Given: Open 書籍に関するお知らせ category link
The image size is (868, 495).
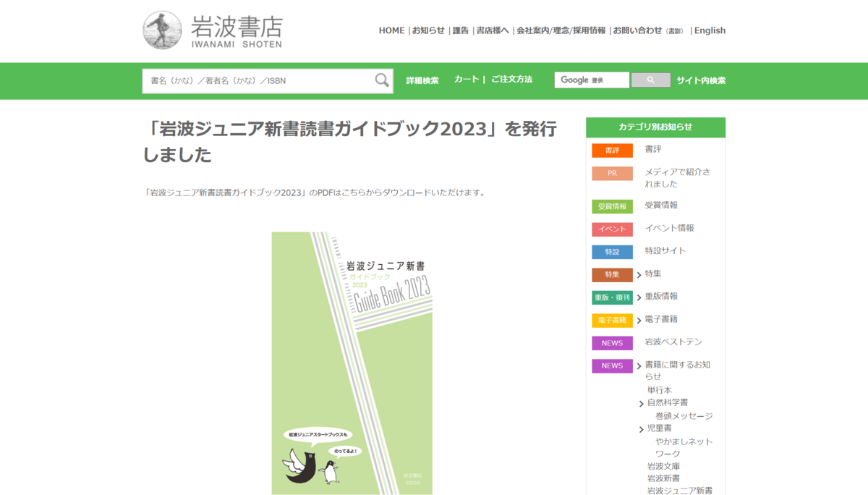Looking at the screenshot, I should 678,370.
